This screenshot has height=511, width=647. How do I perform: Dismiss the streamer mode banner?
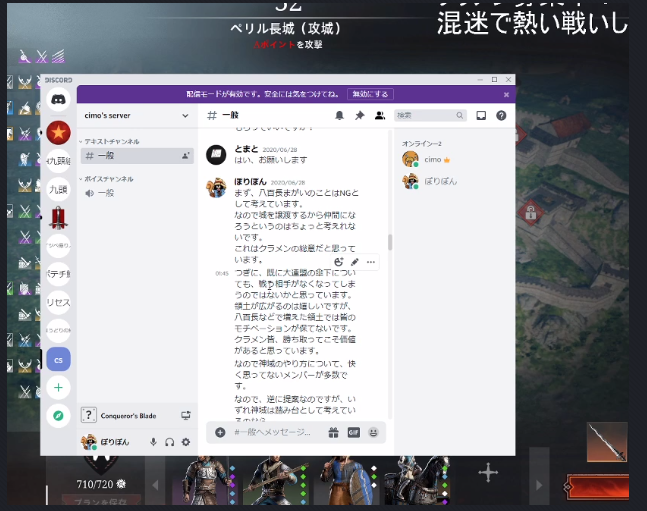click(x=506, y=95)
